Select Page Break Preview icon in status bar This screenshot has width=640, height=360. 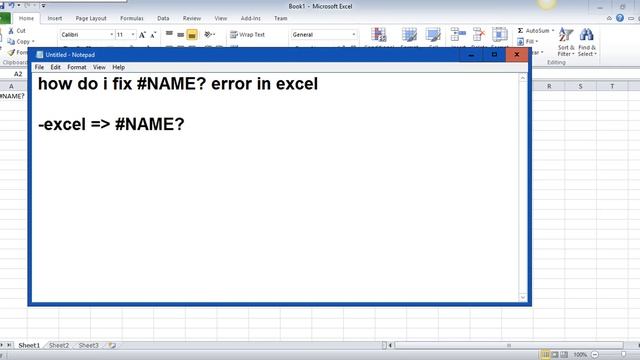click(564, 355)
